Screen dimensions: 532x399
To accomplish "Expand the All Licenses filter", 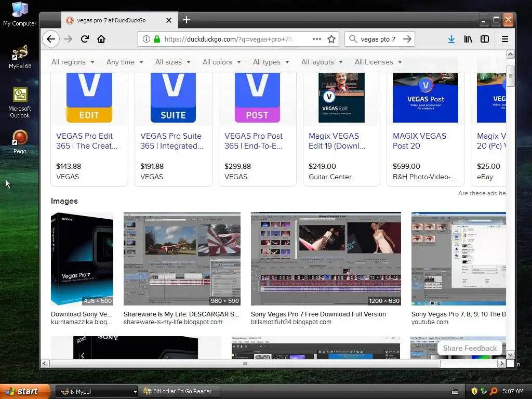I will [378, 62].
